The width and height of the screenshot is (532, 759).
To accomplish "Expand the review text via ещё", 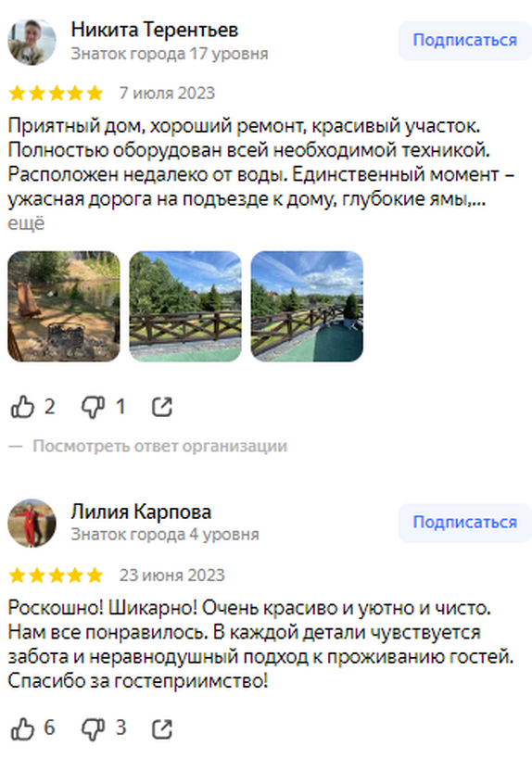I will [26, 223].
